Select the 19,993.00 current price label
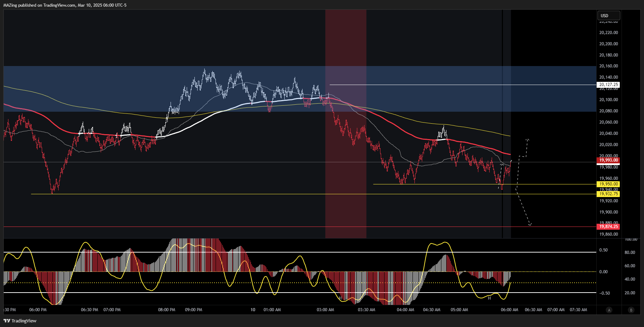Image resolution: width=644 pixels, height=327 pixels. pyautogui.click(x=608, y=160)
